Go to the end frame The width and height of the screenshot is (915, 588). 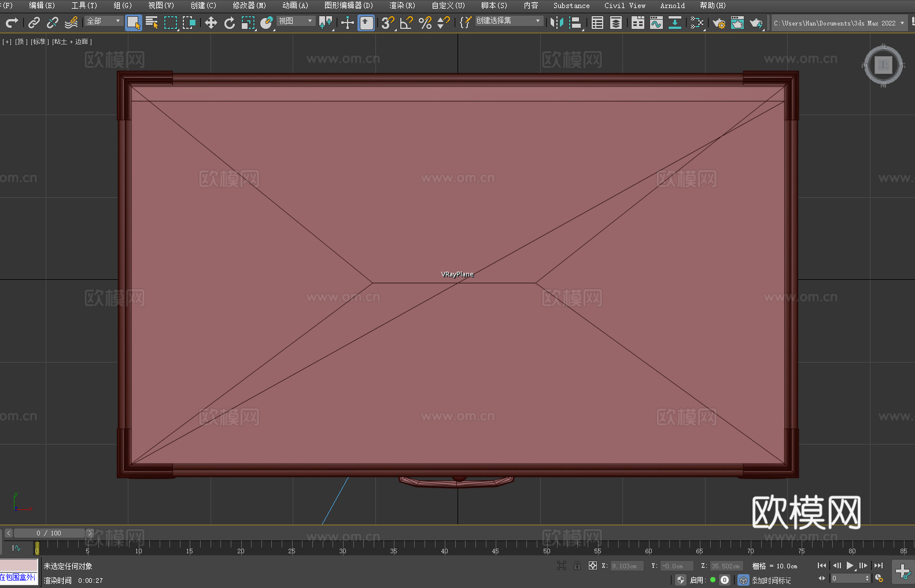(878, 565)
